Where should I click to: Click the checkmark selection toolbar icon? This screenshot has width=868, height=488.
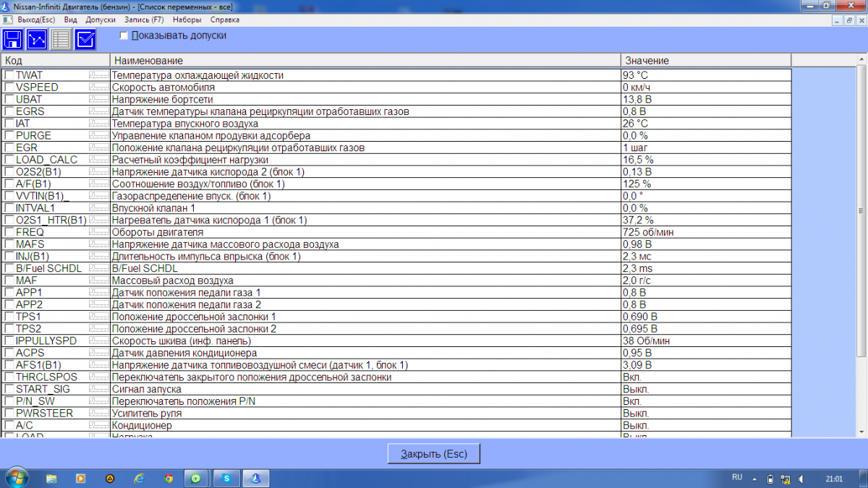(85, 40)
